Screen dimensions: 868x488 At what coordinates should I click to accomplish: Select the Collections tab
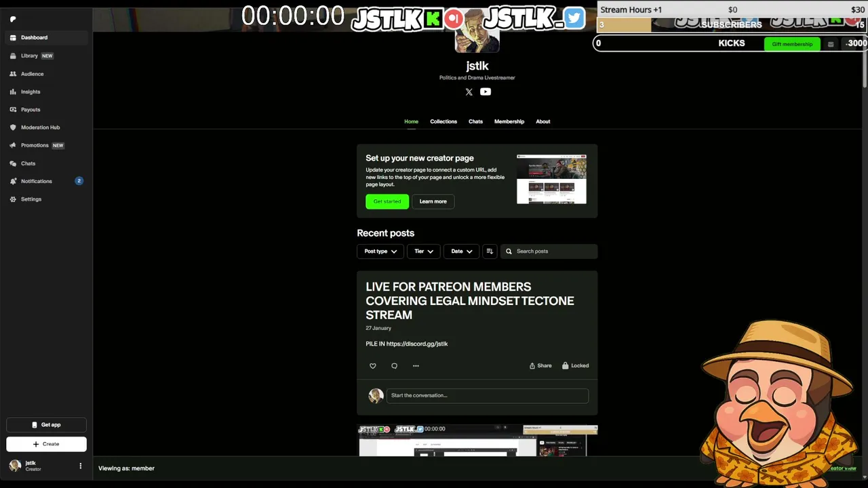point(443,121)
